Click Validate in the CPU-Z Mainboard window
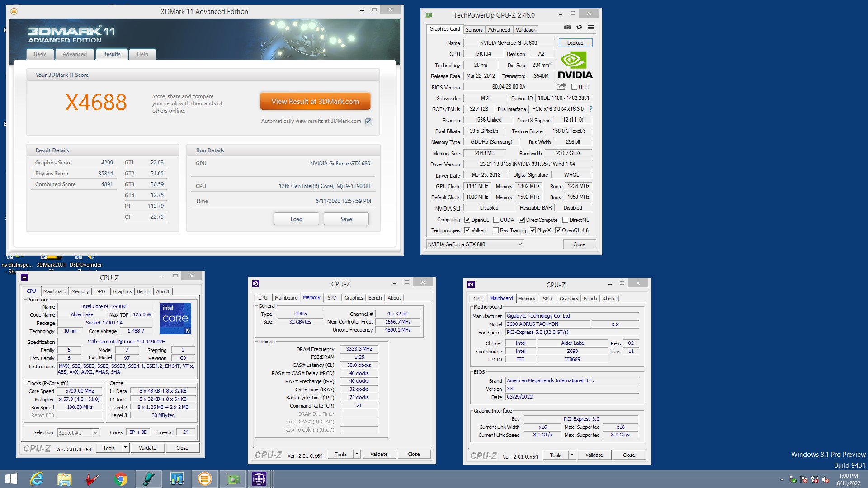The width and height of the screenshot is (868, 488). click(x=594, y=455)
